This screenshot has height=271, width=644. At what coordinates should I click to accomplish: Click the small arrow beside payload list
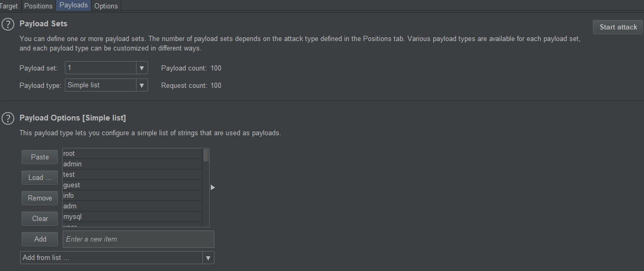click(x=213, y=187)
